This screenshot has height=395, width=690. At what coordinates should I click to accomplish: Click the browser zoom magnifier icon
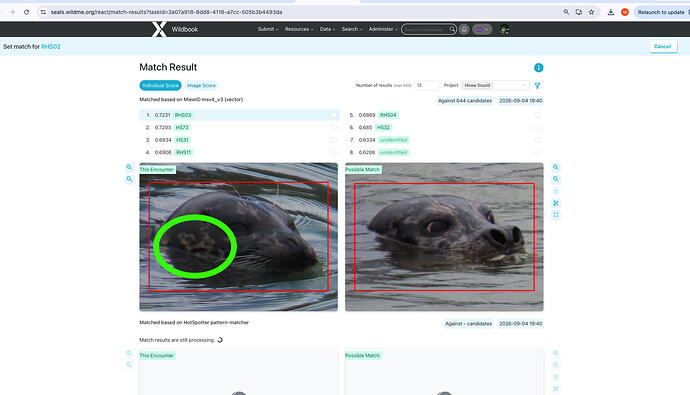[x=566, y=12]
